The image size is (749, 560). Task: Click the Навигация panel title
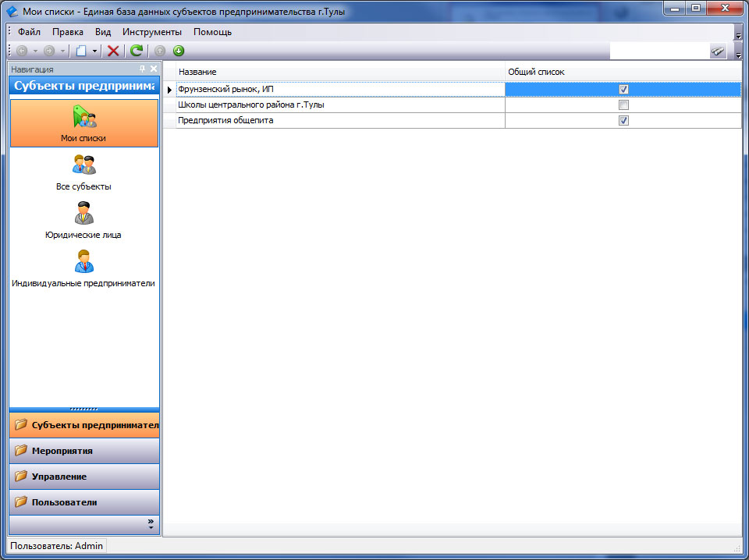point(32,69)
